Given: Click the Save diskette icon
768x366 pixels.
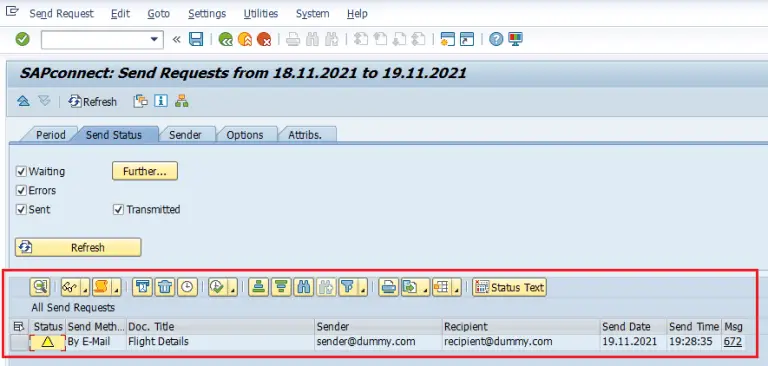Looking at the screenshot, I should pos(196,39).
